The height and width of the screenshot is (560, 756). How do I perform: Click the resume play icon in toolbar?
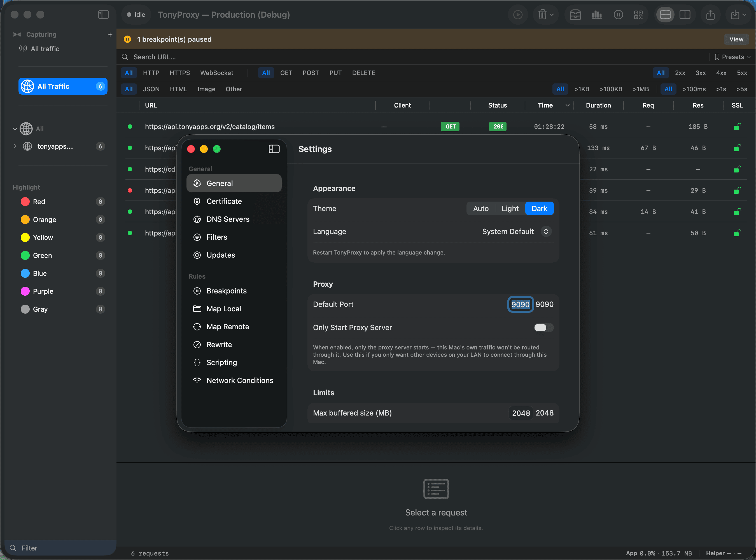click(x=518, y=15)
